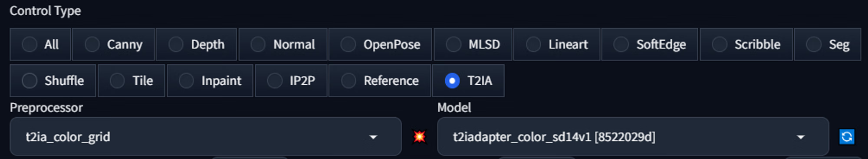Select the Canny control type
868x159 pixels.
[x=113, y=44]
